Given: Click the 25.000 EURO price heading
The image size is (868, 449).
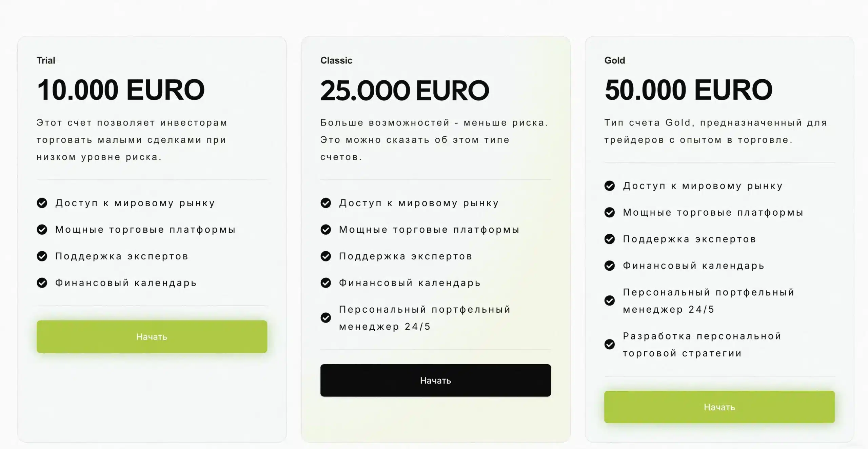Looking at the screenshot, I should [x=405, y=91].
